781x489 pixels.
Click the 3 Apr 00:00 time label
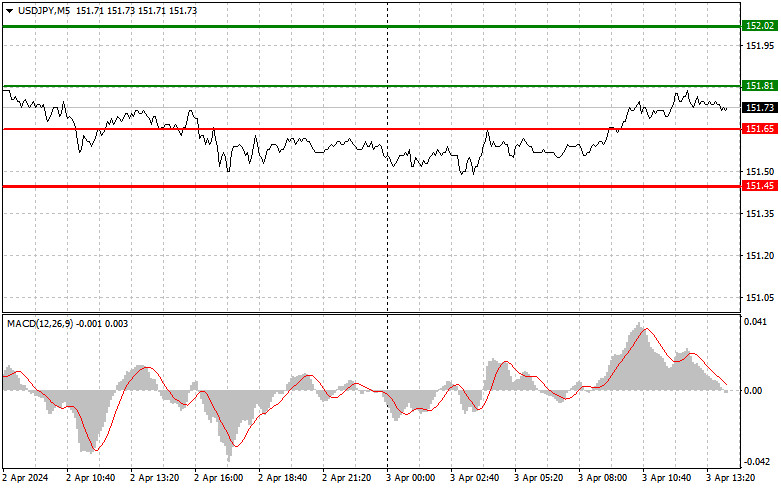(410, 478)
